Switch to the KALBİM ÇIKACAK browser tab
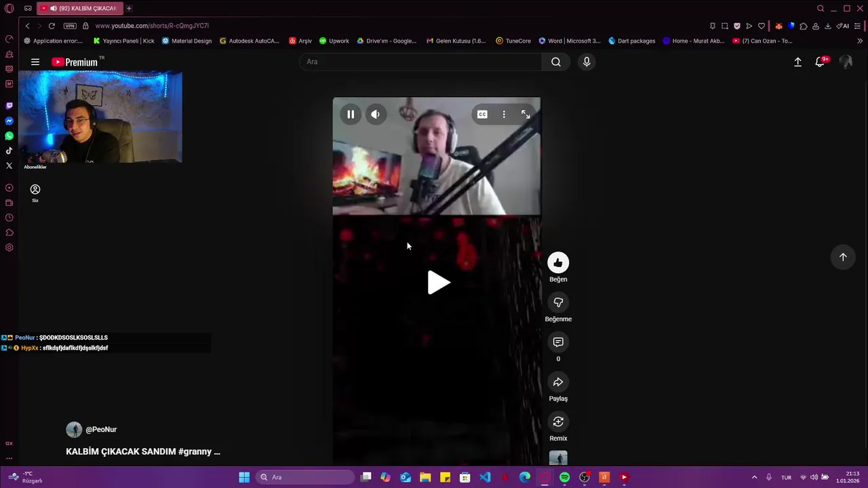Screen dimensions: 868x488 coord(79,8)
